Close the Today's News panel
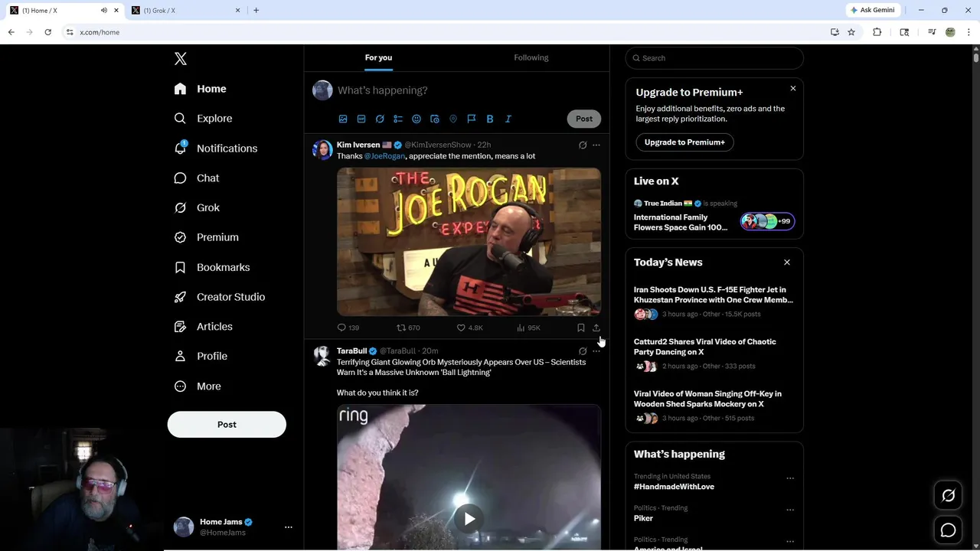 click(x=787, y=262)
